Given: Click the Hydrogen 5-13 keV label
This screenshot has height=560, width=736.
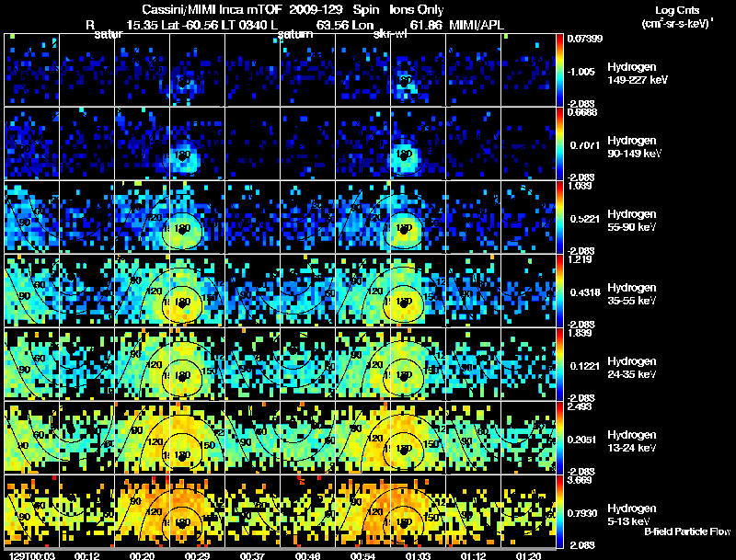Looking at the screenshot, I should [x=632, y=515].
